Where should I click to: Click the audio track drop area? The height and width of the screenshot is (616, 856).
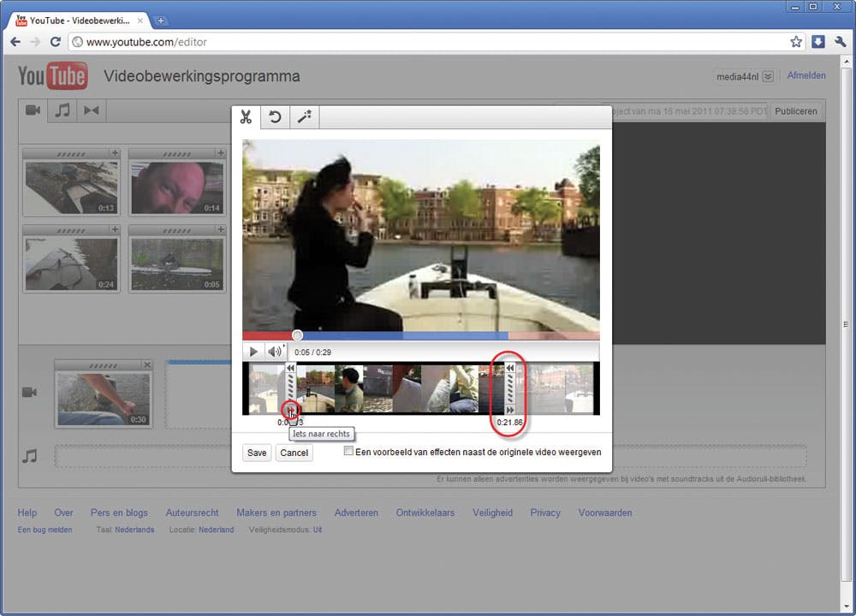[431, 456]
